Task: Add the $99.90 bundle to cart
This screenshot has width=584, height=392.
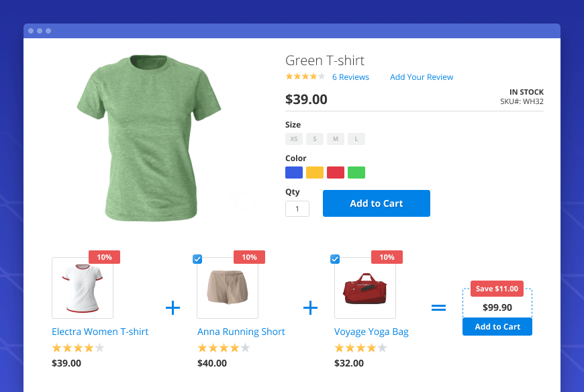Action: pos(497,327)
